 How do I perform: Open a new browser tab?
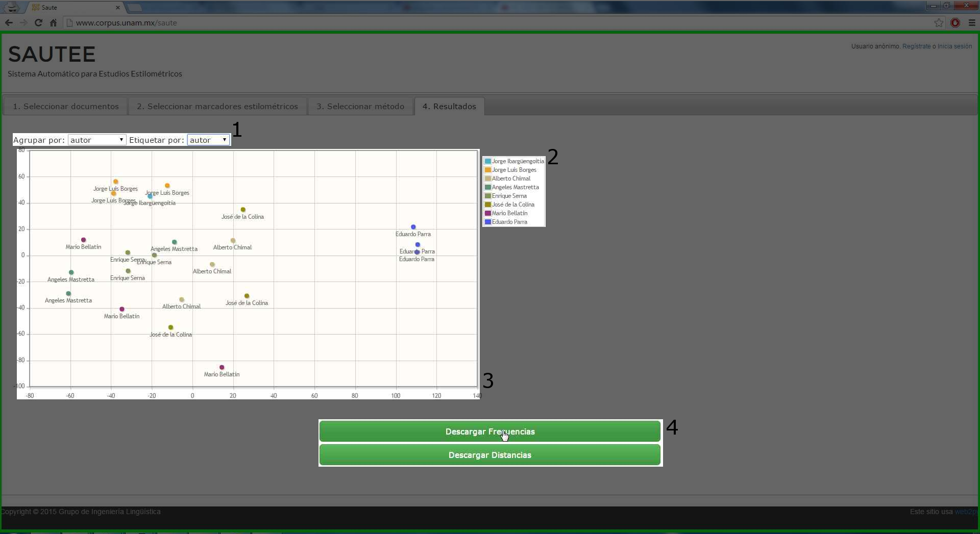point(134,8)
